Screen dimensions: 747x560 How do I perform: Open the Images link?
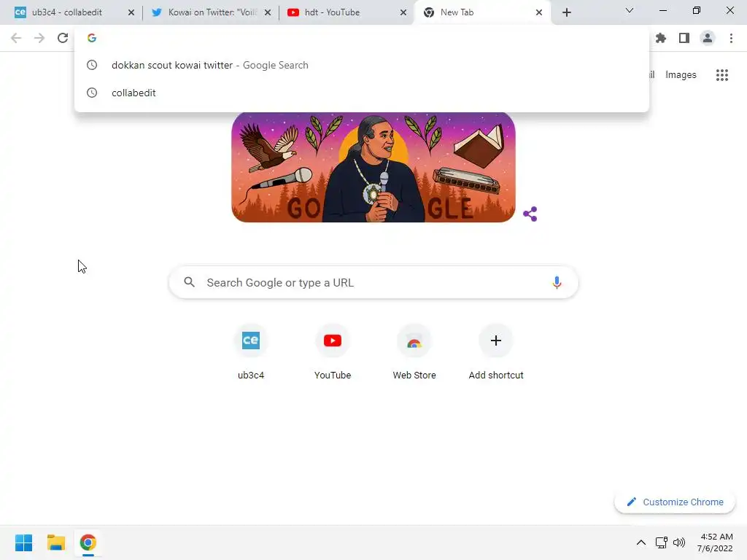[x=681, y=75]
